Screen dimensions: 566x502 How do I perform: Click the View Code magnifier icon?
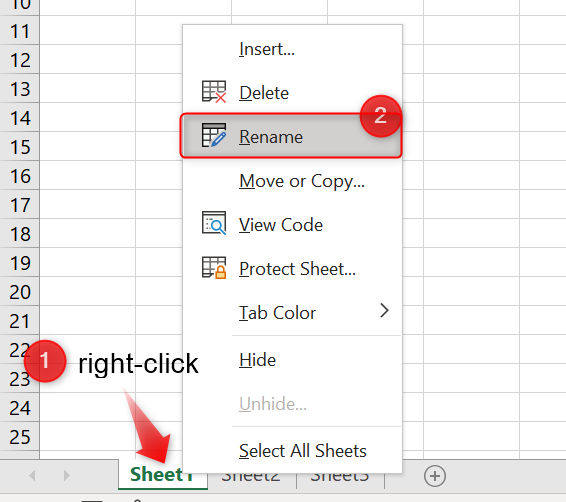click(x=214, y=223)
